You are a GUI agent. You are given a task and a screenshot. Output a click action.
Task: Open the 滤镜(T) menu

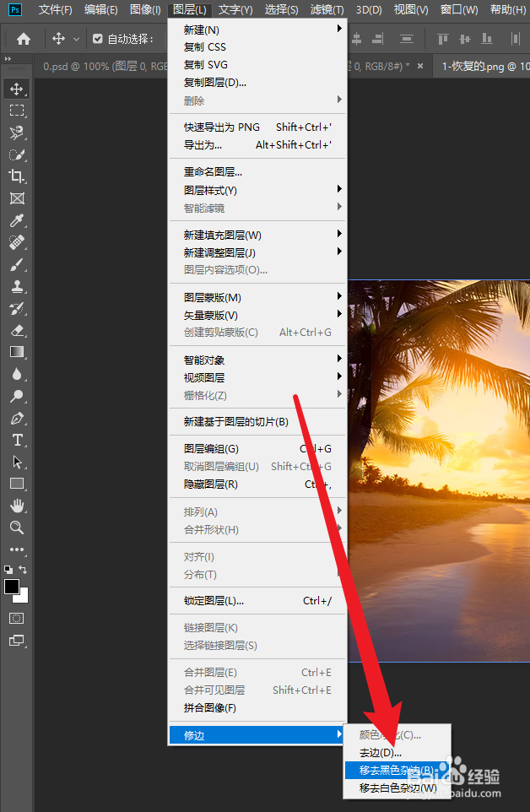click(327, 9)
